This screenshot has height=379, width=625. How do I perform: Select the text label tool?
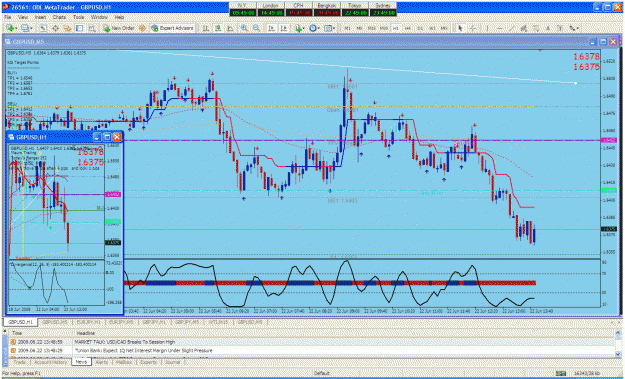560,28
